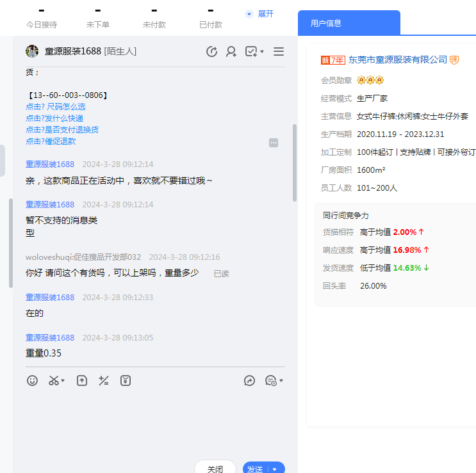The height and width of the screenshot is (473, 476).
Task: Open the send options dropdown arrow
Action: click(x=275, y=469)
